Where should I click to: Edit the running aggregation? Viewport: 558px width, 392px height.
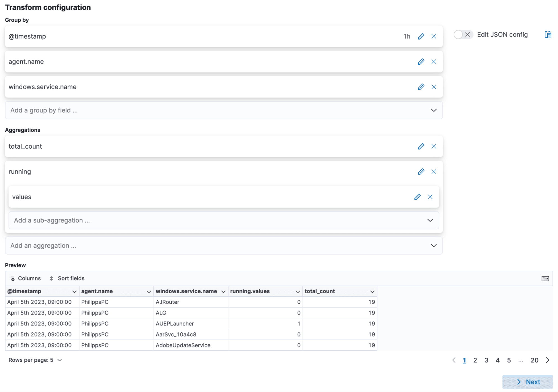click(x=421, y=172)
